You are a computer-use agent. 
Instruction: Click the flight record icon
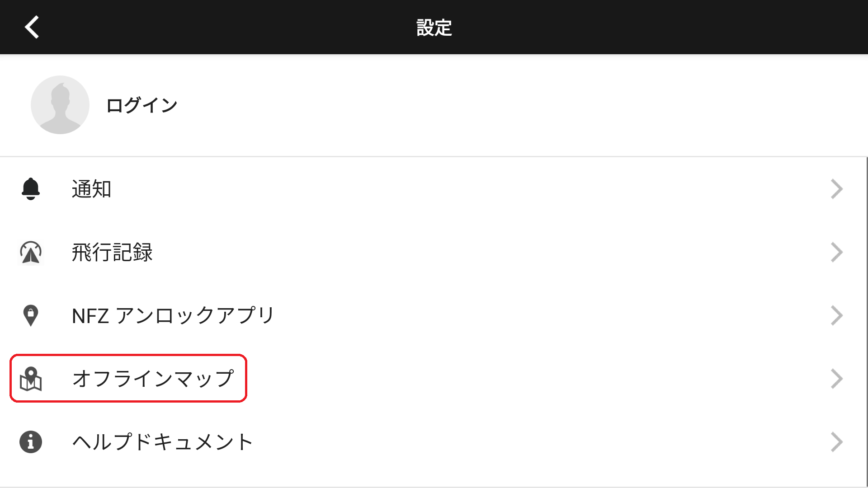pos(31,252)
